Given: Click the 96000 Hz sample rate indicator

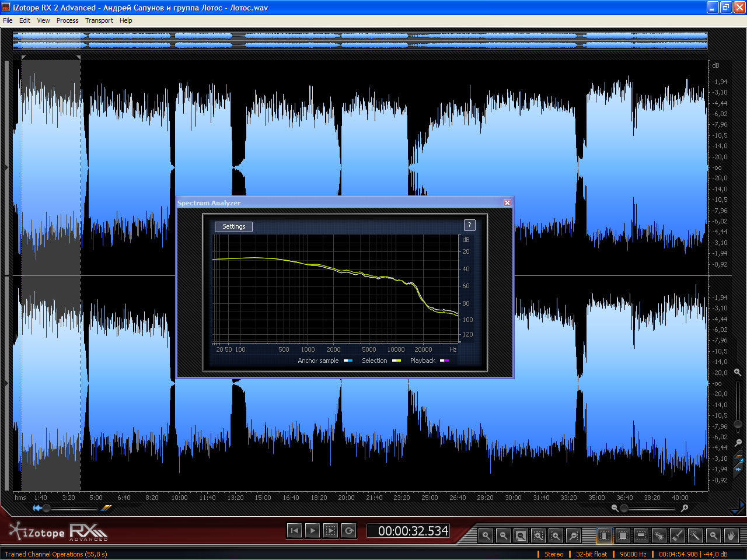Looking at the screenshot, I should pyautogui.click(x=633, y=554).
